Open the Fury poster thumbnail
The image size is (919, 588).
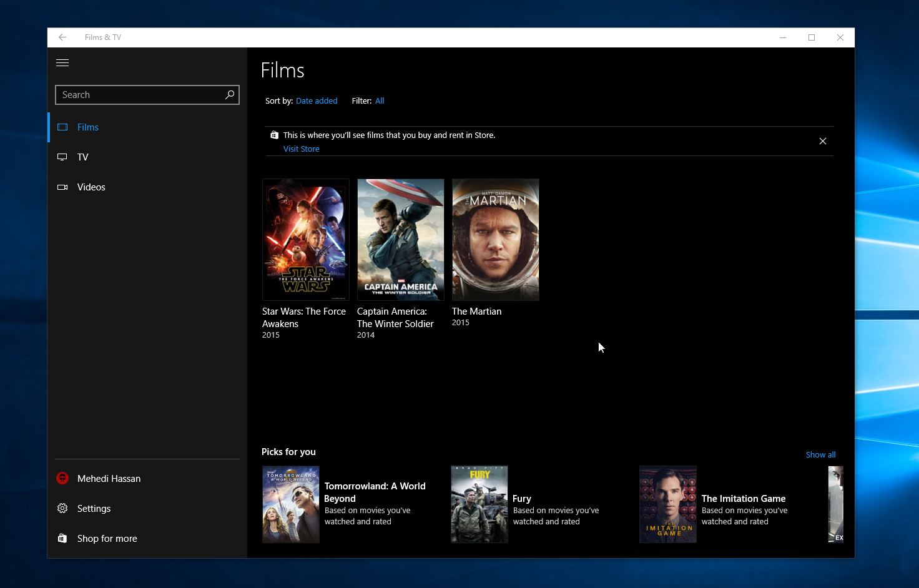pyautogui.click(x=479, y=504)
